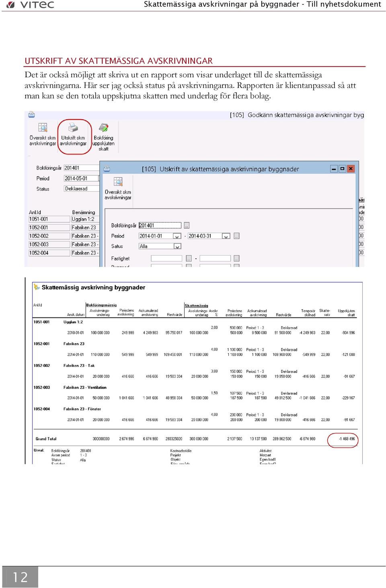Click the Skattemässig section header in report
The width and height of the screenshot is (386, 588).
pyautogui.click(x=196, y=305)
